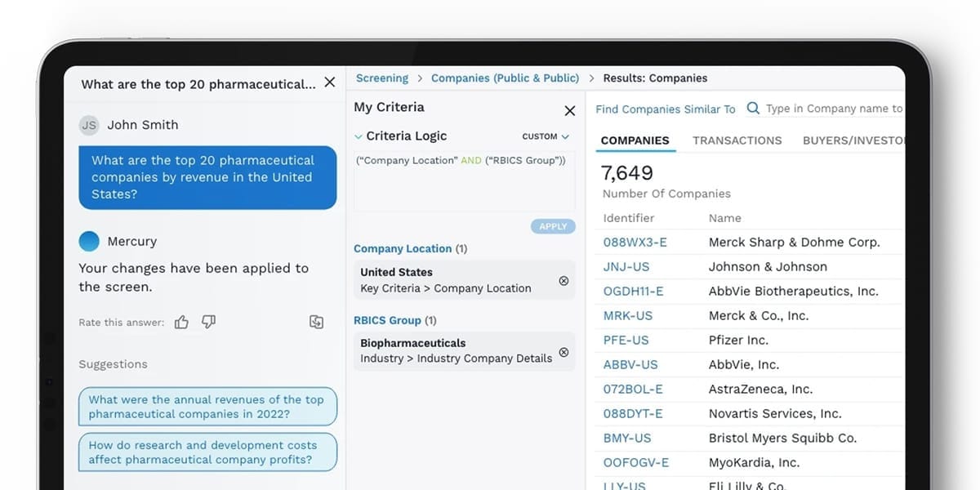The image size is (980, 490).
Task: Open identifier BMY-US
Action: coord(627,439)
